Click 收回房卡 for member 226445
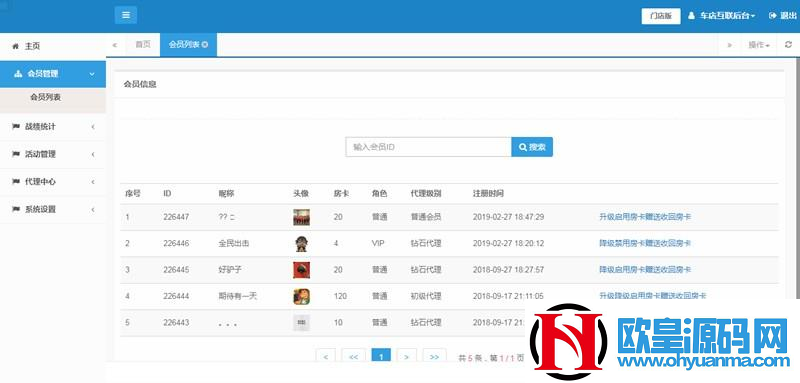The image size is (800, 383). (x=676, y=270)
